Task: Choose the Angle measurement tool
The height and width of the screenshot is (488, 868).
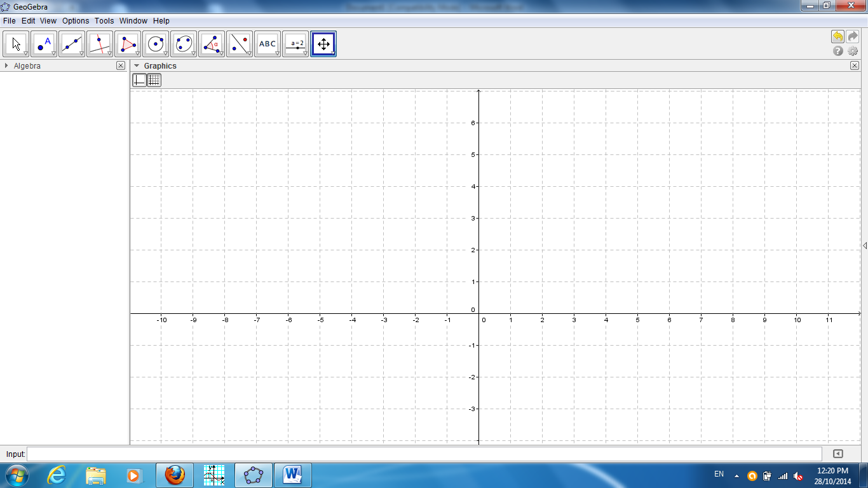Action: tap(212, 44)
